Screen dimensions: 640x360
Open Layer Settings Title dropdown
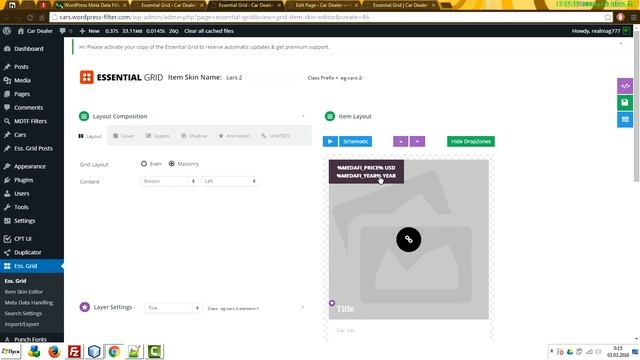[x=173, y=308]
